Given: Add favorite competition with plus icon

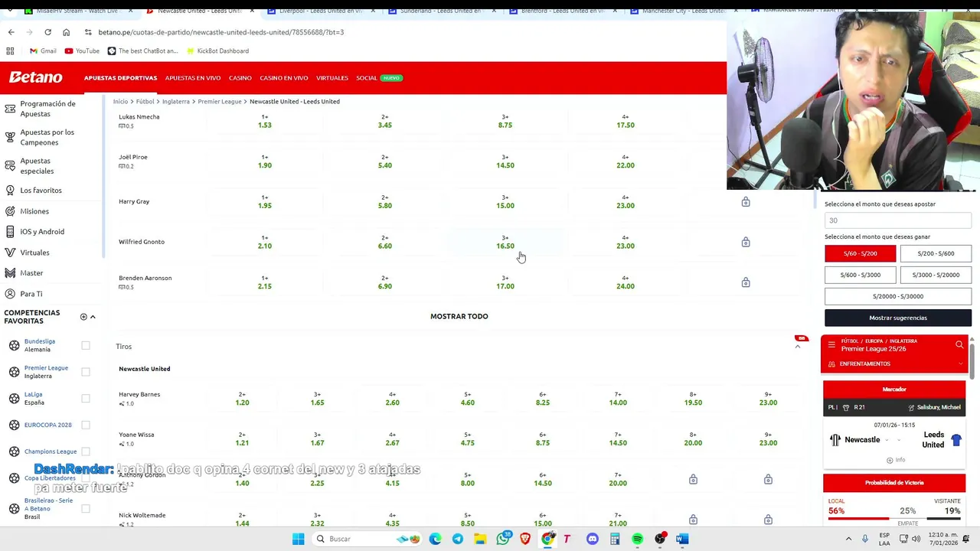Looking at the screenshot, I should (x=83, y=317).
